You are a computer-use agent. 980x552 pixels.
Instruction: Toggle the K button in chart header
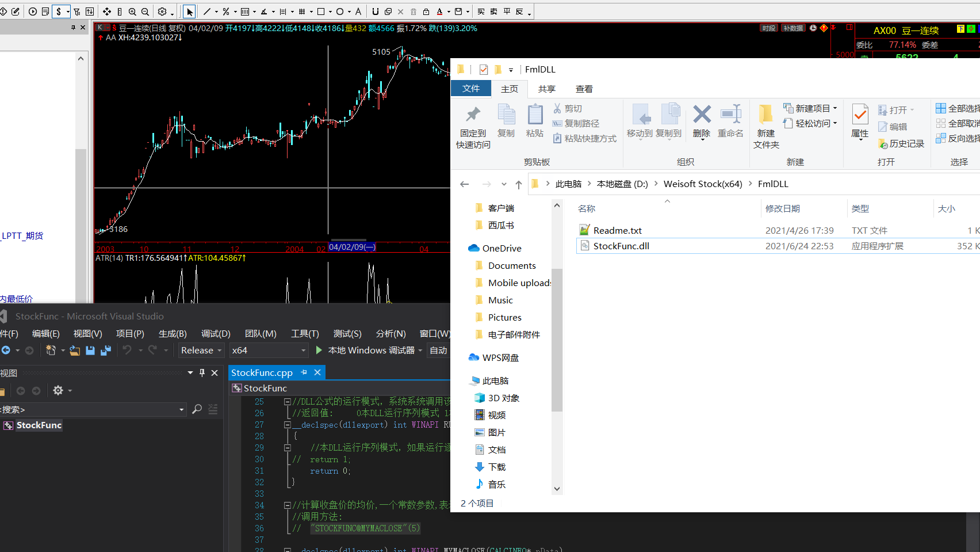point(99,27)
